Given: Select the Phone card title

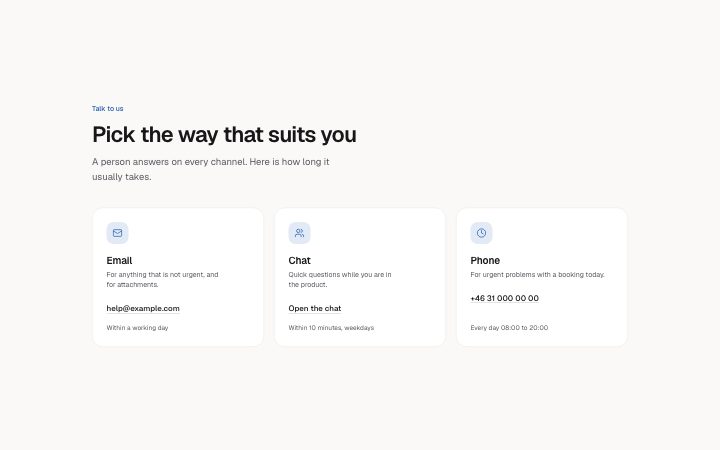Looking at the screenshot, I should point(485,260).
